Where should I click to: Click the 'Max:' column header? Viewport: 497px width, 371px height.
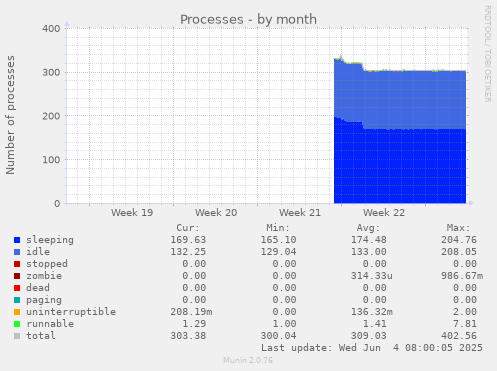click(459, 228)
